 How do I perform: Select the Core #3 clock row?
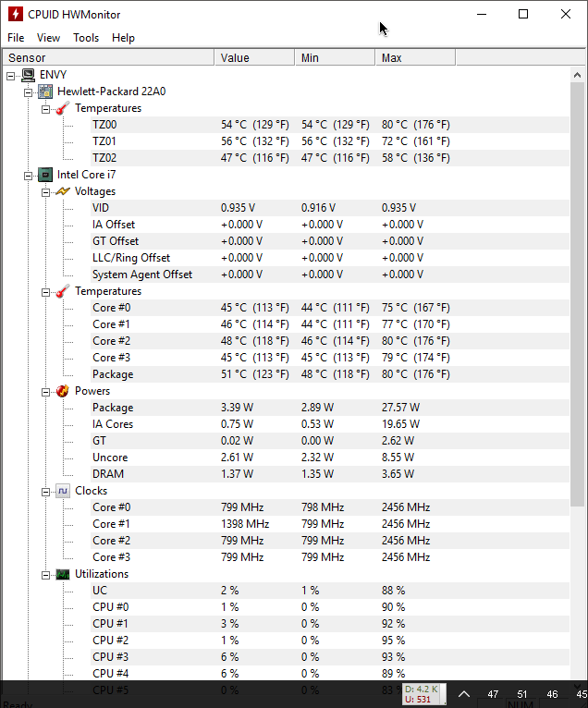tap(330, 557)
